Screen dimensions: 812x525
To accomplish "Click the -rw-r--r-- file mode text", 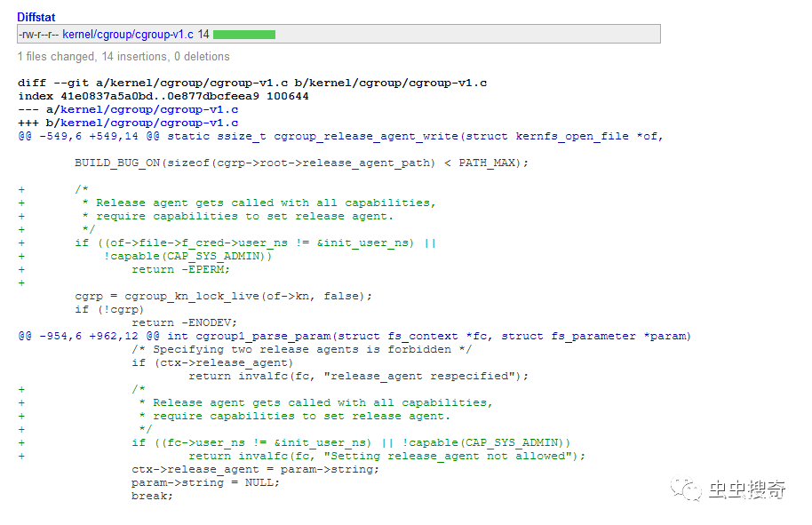I will [x=38, y=35].
